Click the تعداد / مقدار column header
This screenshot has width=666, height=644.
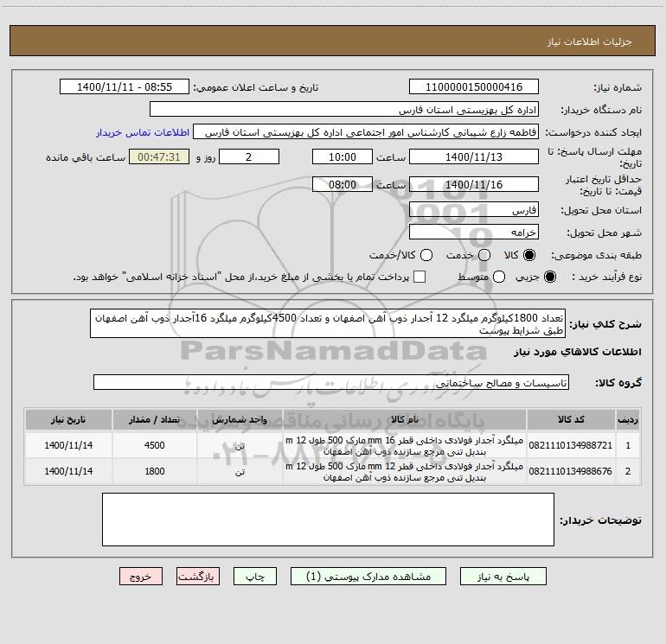[x=154, y=419]
